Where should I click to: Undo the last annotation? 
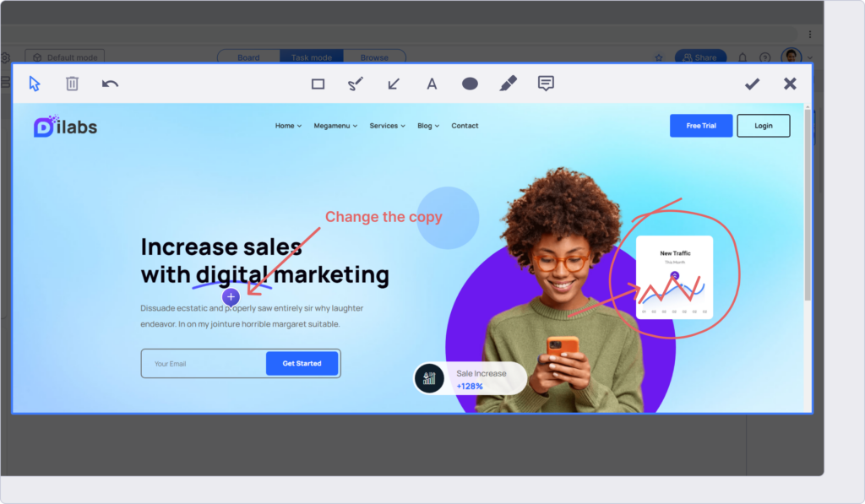(109, 84)
